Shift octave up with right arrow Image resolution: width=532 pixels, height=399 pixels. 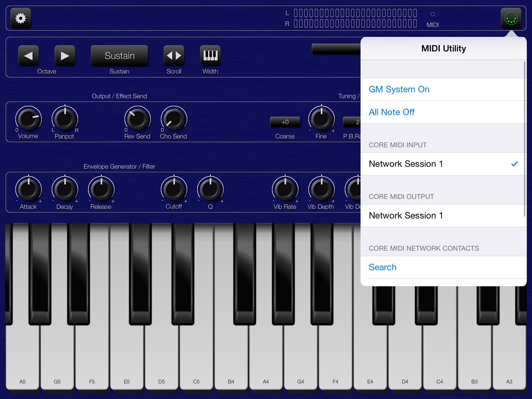(x=65, y=56)
